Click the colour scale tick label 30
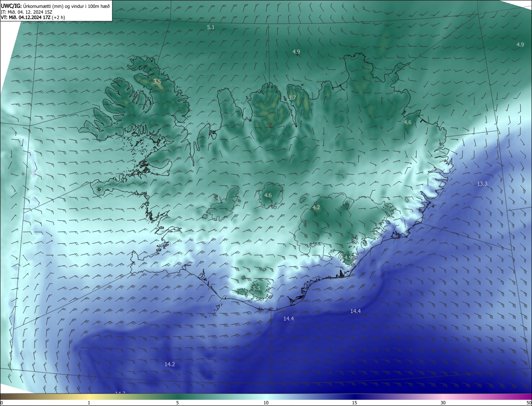Image resolution: width=532 pixels, height=406 pixels. point(443,403)
